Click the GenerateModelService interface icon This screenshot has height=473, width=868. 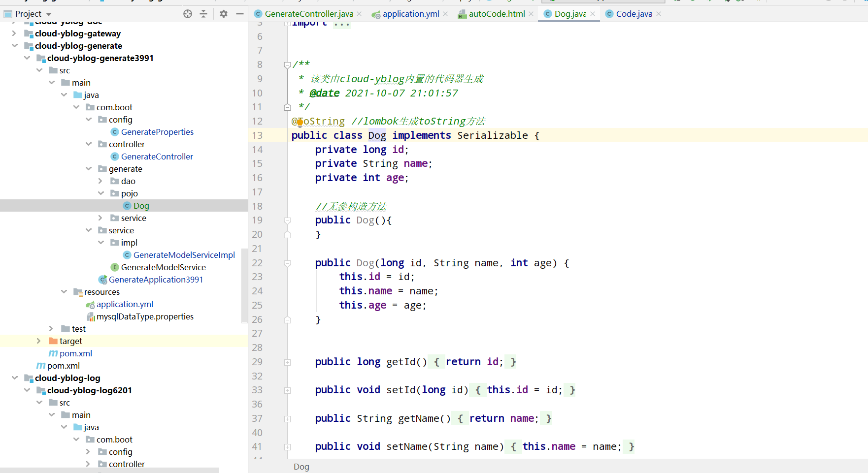point(115,267)
